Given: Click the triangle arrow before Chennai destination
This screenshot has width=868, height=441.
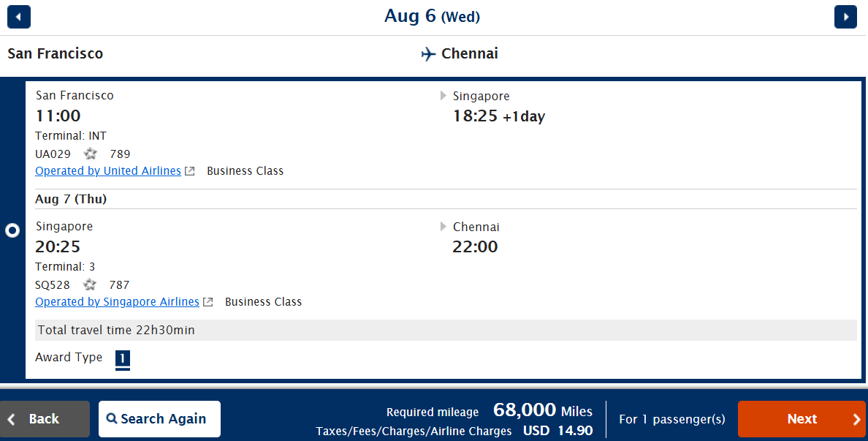Looking at the screenshot, I should pos(443,226).
